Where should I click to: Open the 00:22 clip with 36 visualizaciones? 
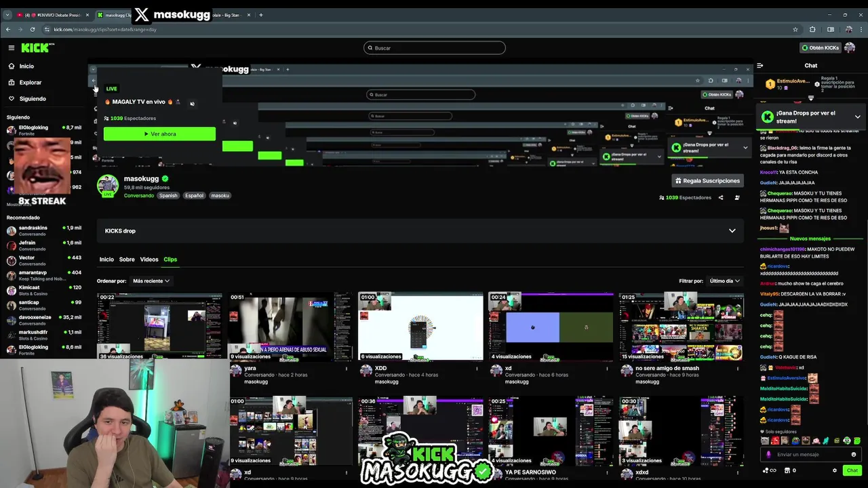pyautogui.click(x=159, y=327)
